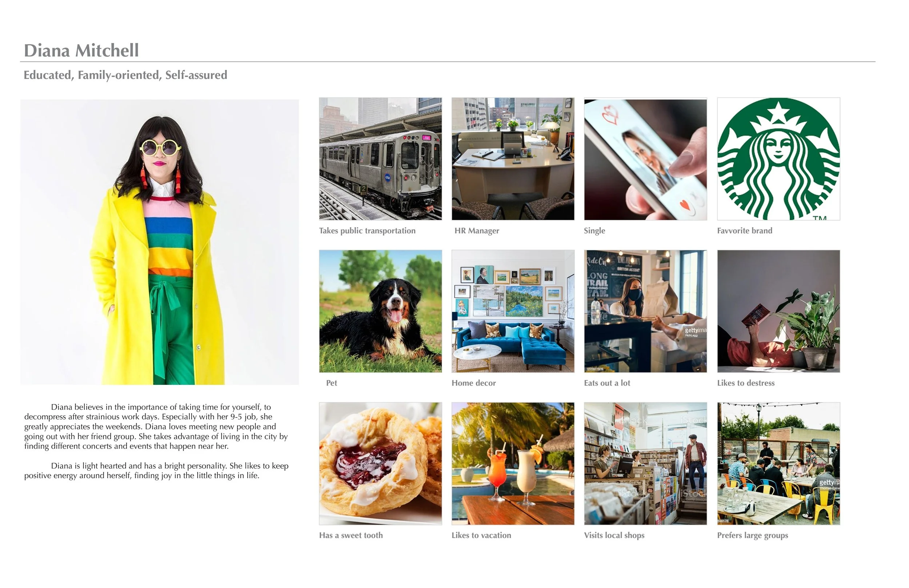Select the tropical cocktails photo
The width and height of the screenshot is (909, 588).
tap(513, 463)
